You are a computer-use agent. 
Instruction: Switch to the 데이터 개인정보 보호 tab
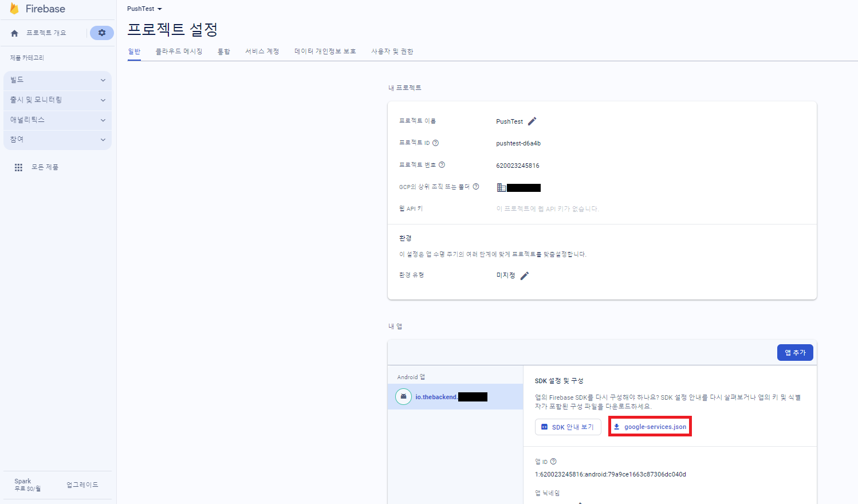[x=325, y=52]
